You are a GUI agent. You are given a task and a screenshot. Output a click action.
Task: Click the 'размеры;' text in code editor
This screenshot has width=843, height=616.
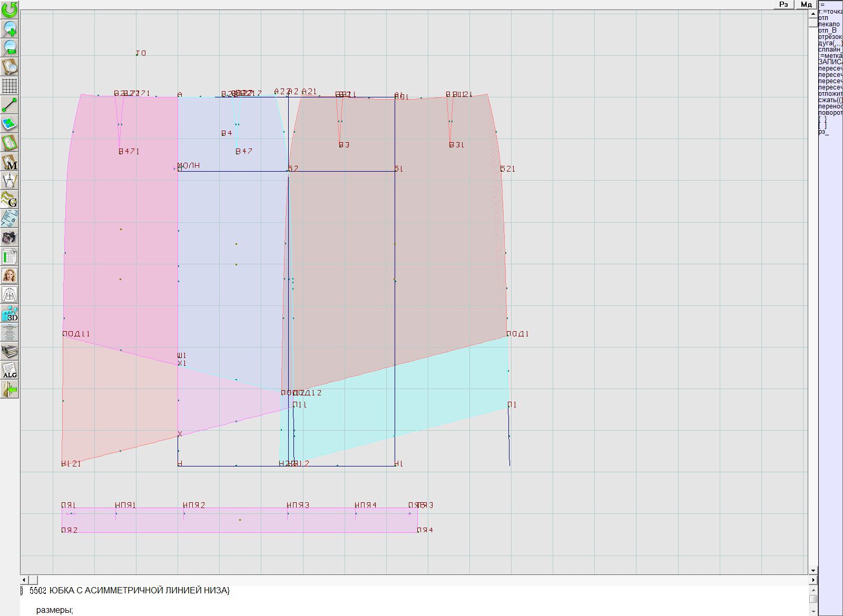click(54, 610)
